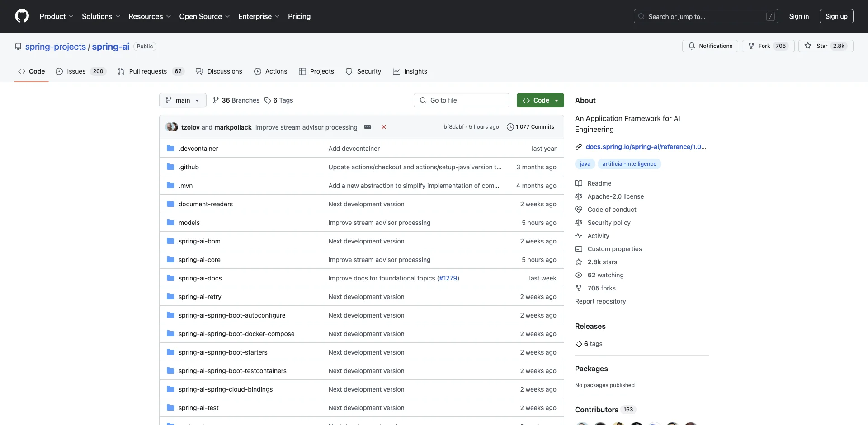Open the Actions tab
This screenshot has height=425, width=868.
[270, 71]
